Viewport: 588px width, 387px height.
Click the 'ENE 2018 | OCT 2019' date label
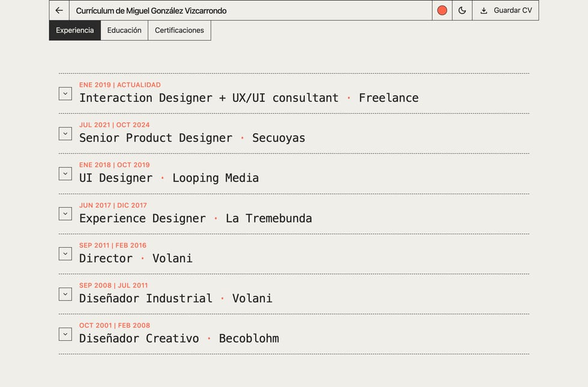pos(115,165)
